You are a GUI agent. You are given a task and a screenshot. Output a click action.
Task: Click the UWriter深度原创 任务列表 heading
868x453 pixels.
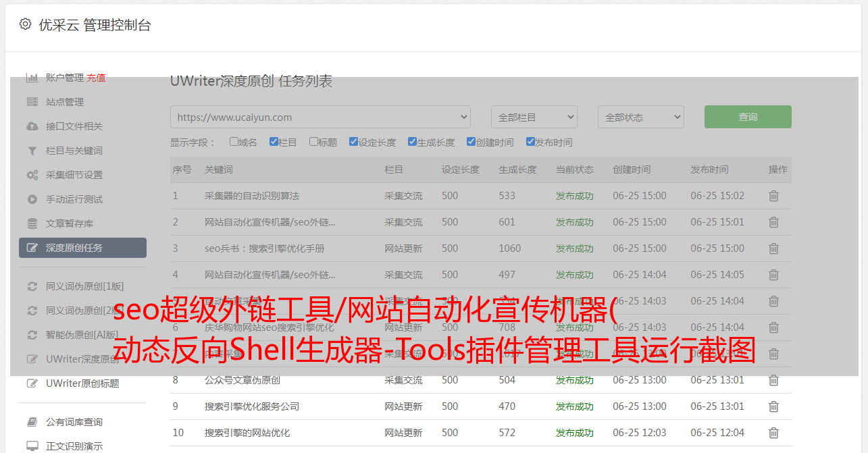click(x=251, y=81)
